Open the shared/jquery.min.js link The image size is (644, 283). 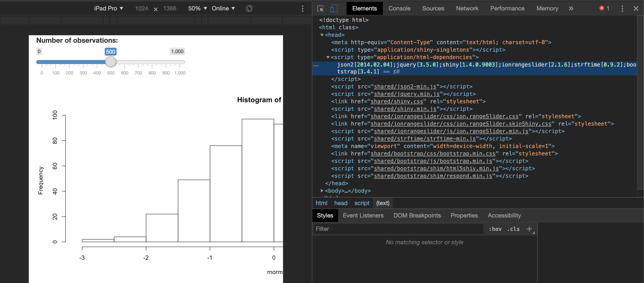407,94
